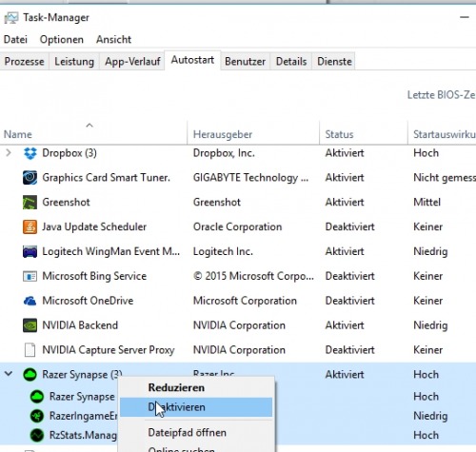Click the Greenshot app icon
The image size is (476, 452).
pyautogui.click(x=30, y=203)
